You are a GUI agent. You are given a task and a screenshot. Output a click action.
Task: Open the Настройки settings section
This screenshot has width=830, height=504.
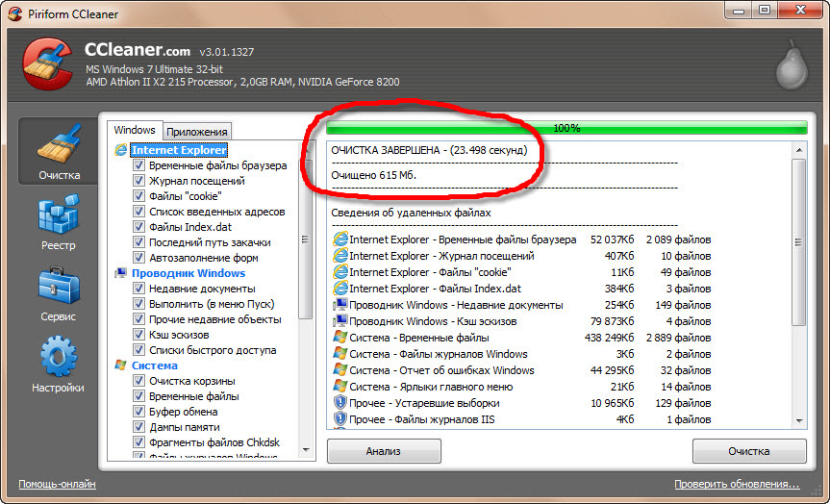(59, 365)
